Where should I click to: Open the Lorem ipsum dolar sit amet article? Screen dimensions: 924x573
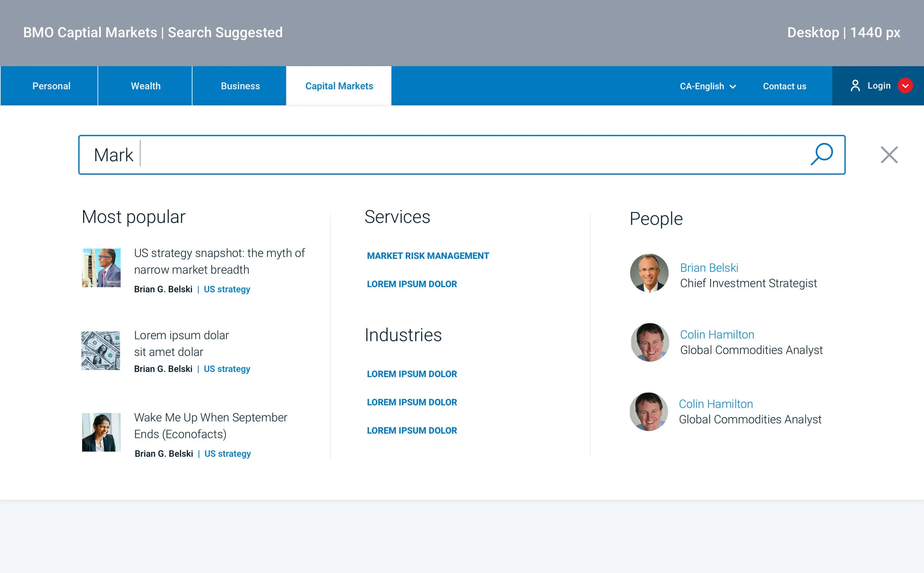[181, 343]
